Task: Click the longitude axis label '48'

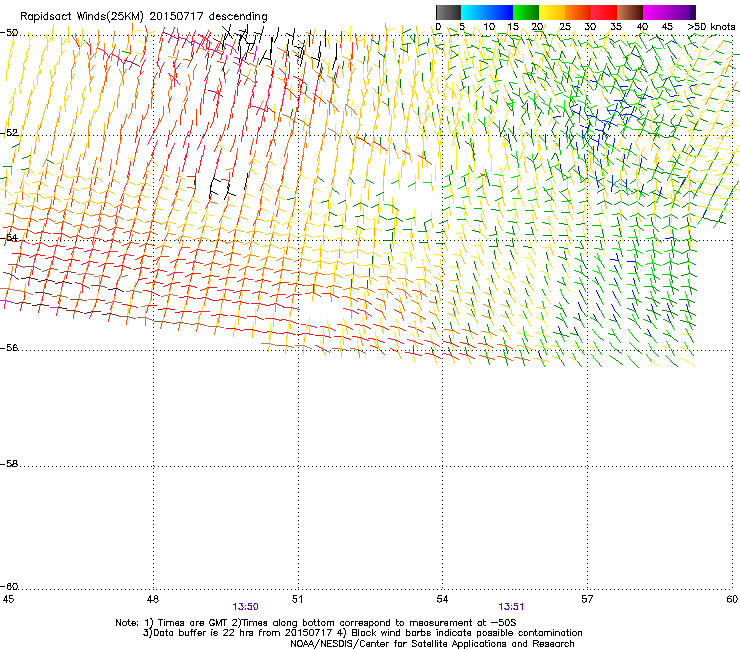Action: tap(153, 599)
